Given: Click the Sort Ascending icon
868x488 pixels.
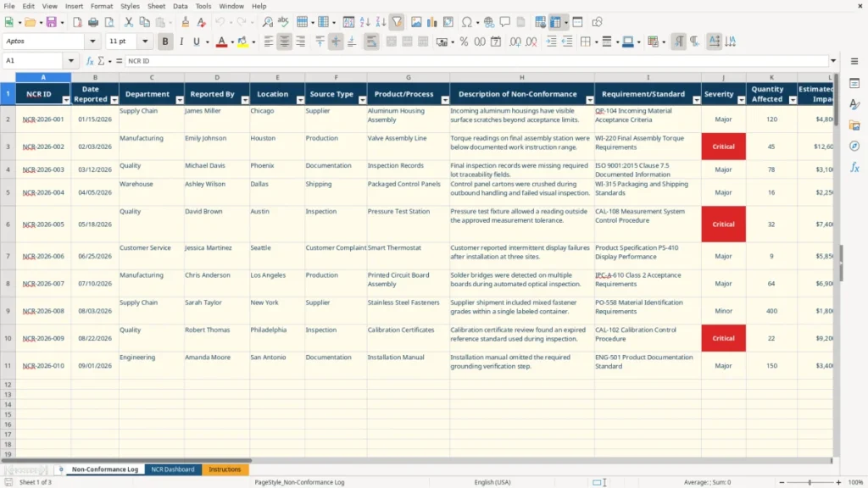Looking at the screenshot, I should tap(364, 22).
